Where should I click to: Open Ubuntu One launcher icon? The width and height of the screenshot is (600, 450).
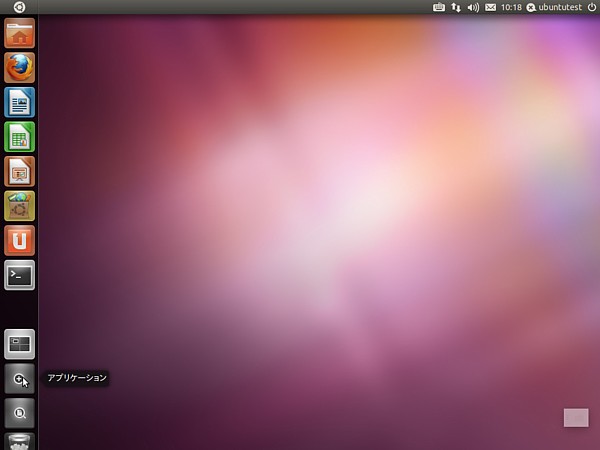click(20, 240)
